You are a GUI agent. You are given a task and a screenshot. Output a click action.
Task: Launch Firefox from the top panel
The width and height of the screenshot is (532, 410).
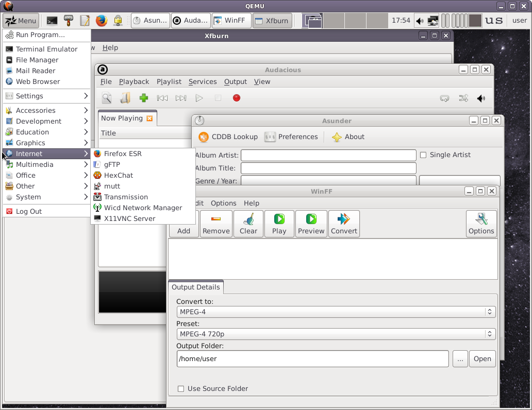click(101, 21)
